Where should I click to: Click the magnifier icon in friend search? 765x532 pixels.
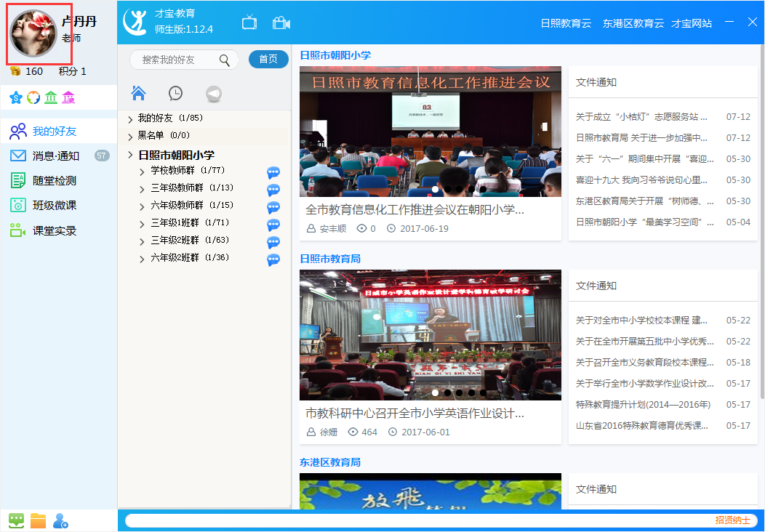[225, 60]
